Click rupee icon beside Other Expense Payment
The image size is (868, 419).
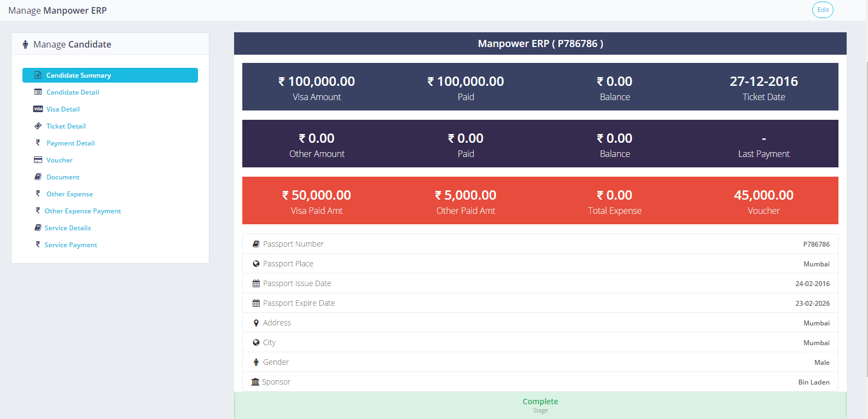click(x=38, y=211)
